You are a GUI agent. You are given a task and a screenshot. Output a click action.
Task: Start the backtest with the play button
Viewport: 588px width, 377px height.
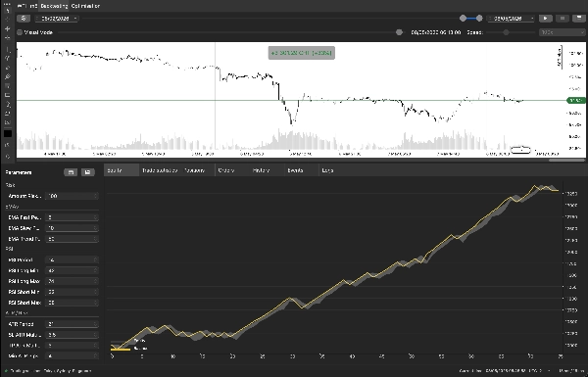pyautogui.click(x=546, y=18)
